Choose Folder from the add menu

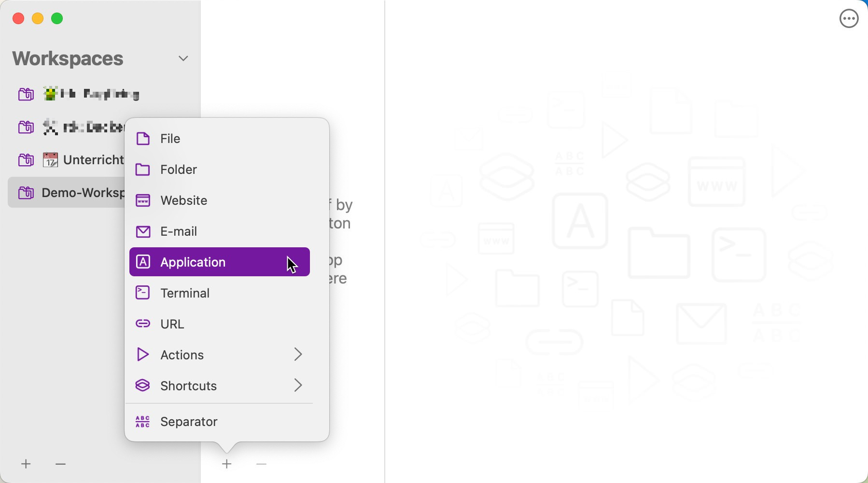[x=220, y=170]
